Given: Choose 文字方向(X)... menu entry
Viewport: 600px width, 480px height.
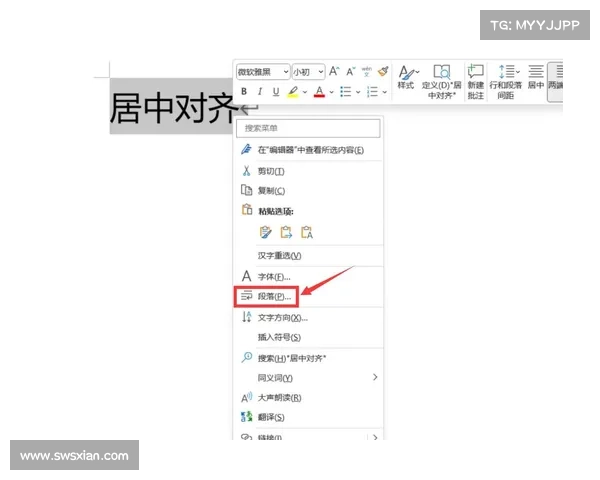Looking at the screenshot, I should [x=308, y=317].
